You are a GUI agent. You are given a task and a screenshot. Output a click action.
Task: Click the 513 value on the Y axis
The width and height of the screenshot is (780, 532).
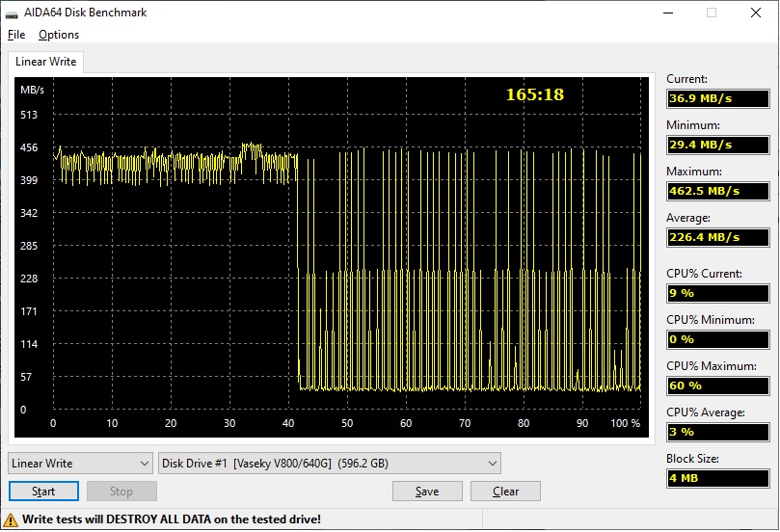tap(29, 115)
